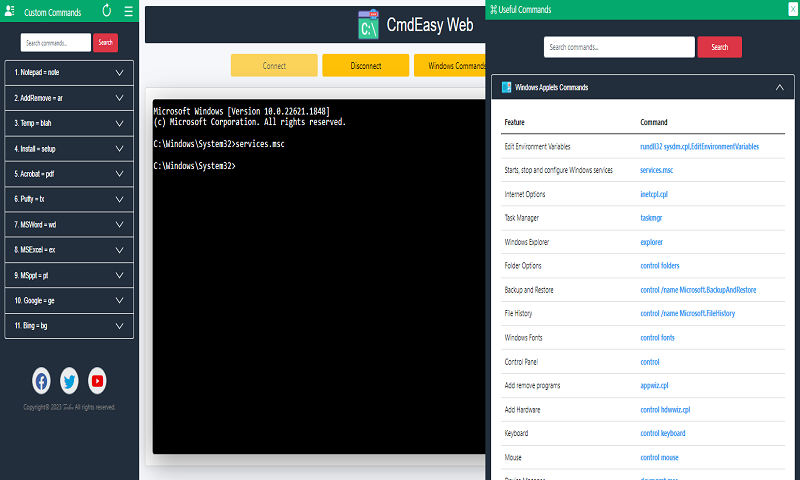The width and height of the screenshot is (800, 480).
Task: Select the Add remove programs feature text
Action: coord(532,386)
